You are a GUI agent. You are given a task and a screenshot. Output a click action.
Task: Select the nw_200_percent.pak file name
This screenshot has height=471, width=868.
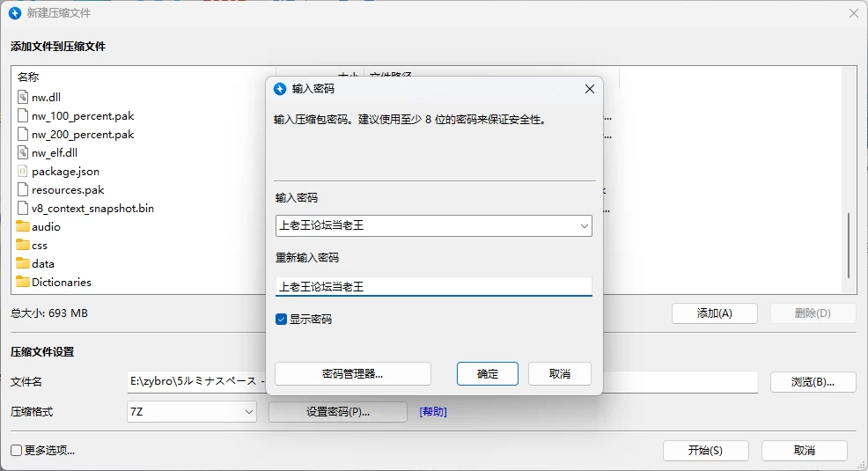[83, 134]
